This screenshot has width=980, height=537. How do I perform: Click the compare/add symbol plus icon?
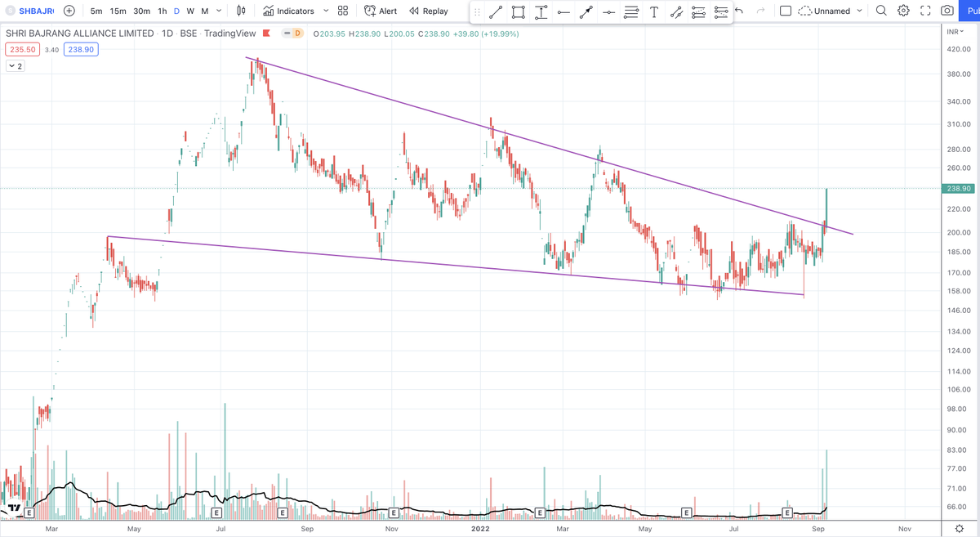tap(69, 11)
